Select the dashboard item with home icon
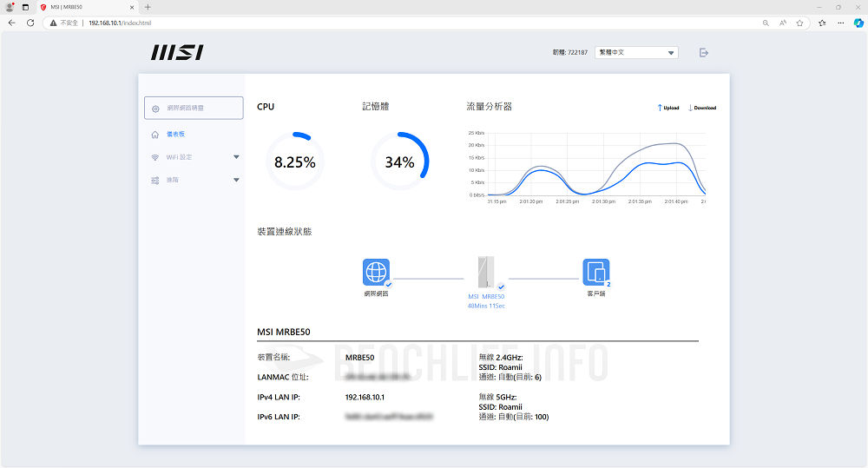The height and width of the screenshot is (468, 868). point(175,134)
